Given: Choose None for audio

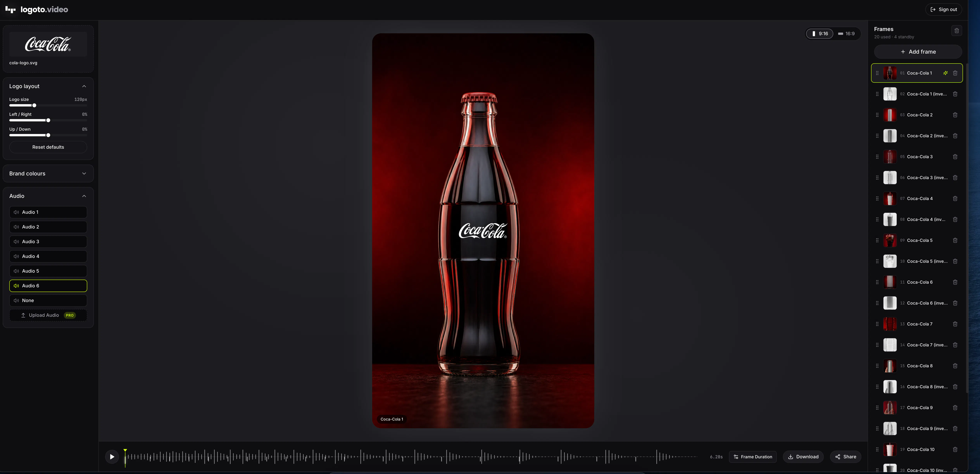Looking at the screenshot, I should tap(48, 301).
